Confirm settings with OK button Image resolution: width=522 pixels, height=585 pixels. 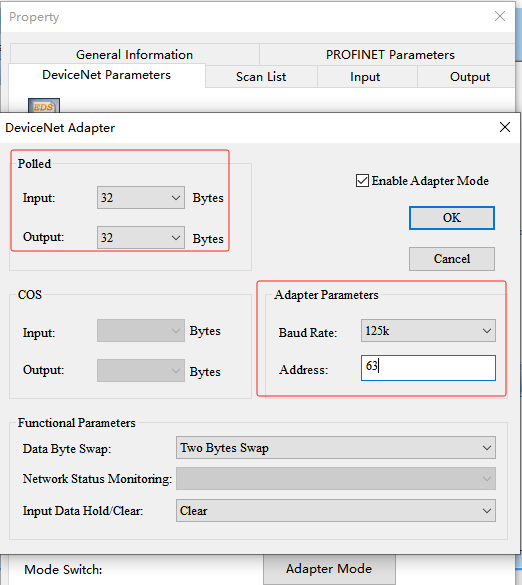pyautogui.click(x=451, y=218)
